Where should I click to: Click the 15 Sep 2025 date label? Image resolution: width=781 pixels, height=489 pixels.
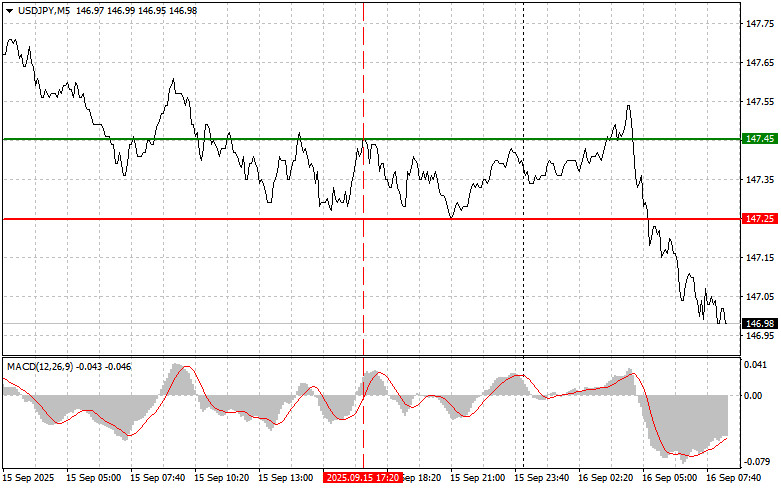pyautogui.click(x=28, y=478)
